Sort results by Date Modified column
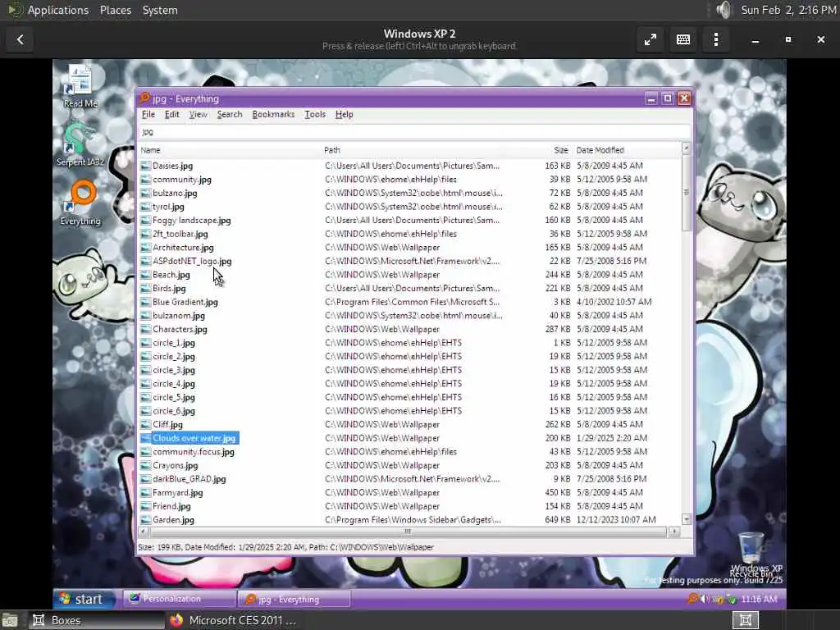840x630 pixels. tap(627, 150)
